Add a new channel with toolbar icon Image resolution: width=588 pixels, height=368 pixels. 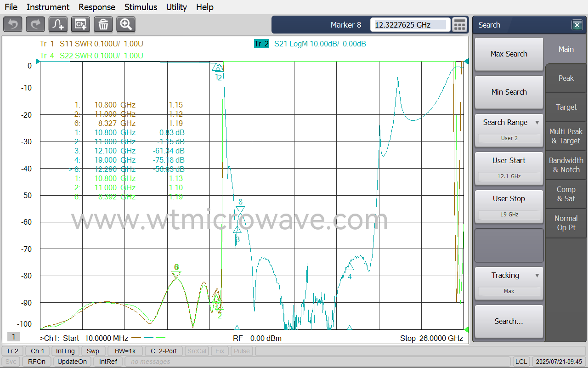(81, 24)
